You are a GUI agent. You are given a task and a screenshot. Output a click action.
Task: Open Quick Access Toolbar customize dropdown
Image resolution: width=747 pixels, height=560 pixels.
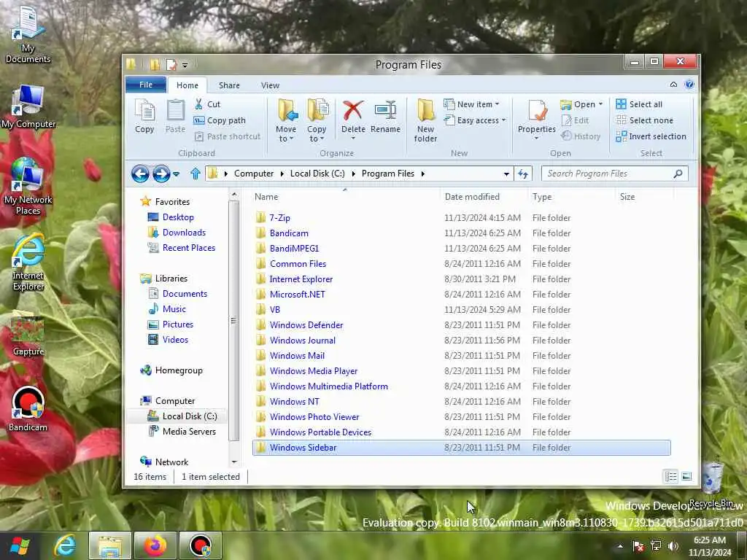pos(185,65)
